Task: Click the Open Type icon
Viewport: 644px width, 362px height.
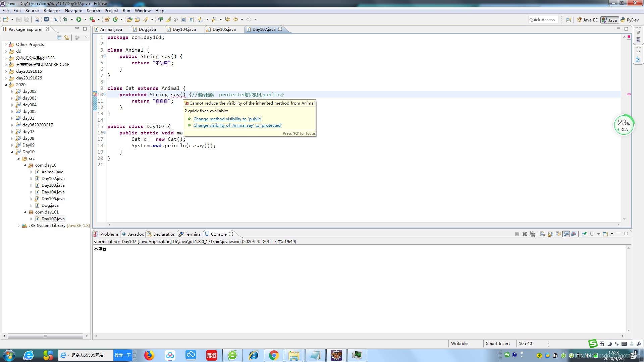Action: coord(129,19)
